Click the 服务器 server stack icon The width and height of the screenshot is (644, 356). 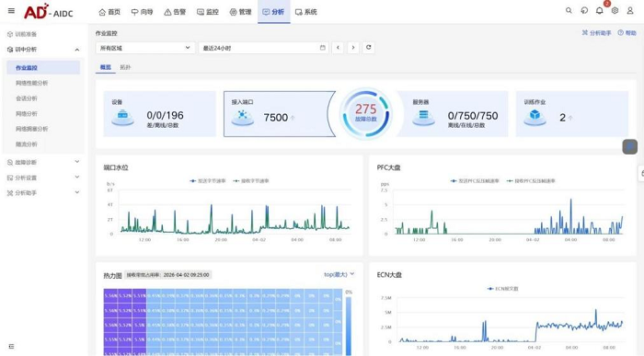423,118
